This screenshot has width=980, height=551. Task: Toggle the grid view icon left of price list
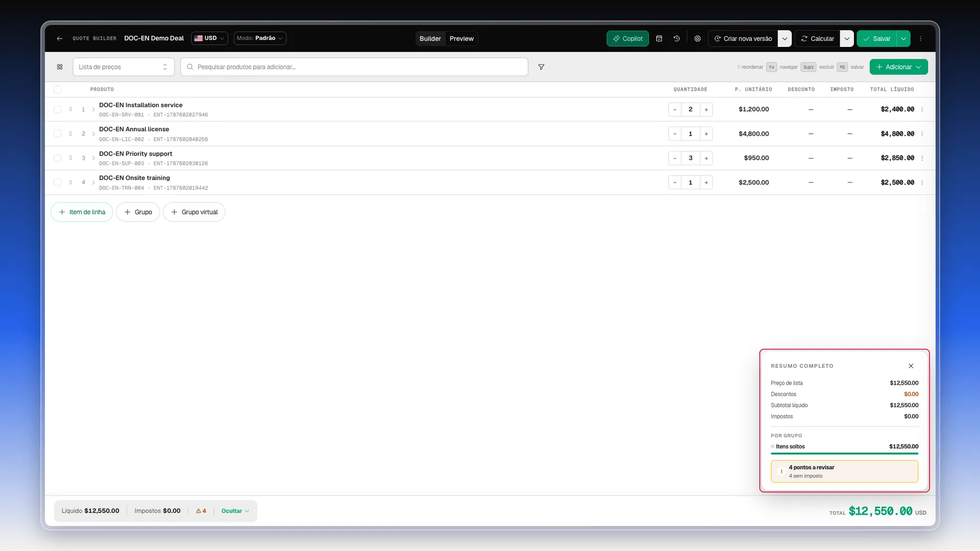tap(60, 67)
